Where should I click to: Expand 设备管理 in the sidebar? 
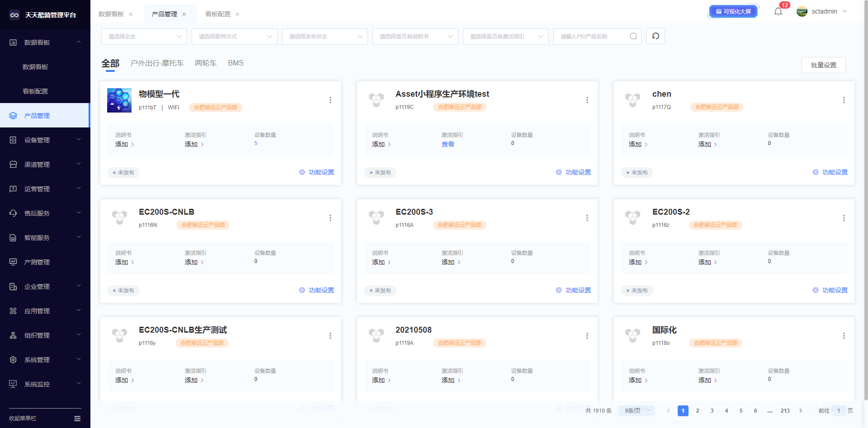[45, 140]
